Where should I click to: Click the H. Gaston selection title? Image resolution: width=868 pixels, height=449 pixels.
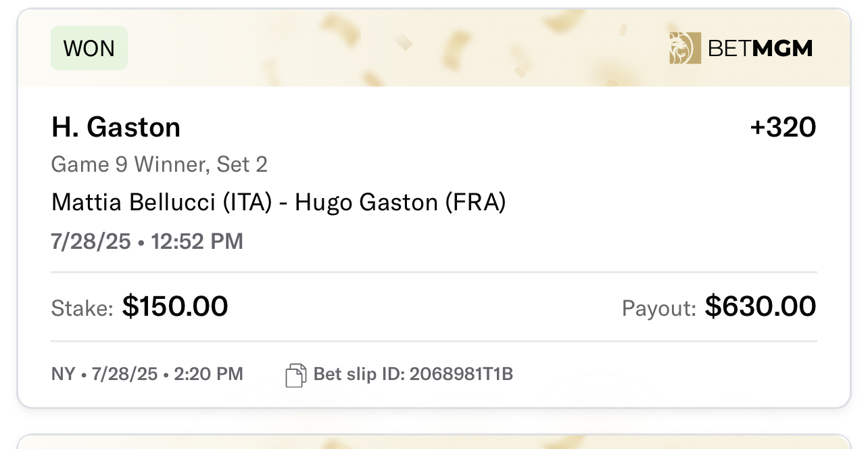[116, 127]
